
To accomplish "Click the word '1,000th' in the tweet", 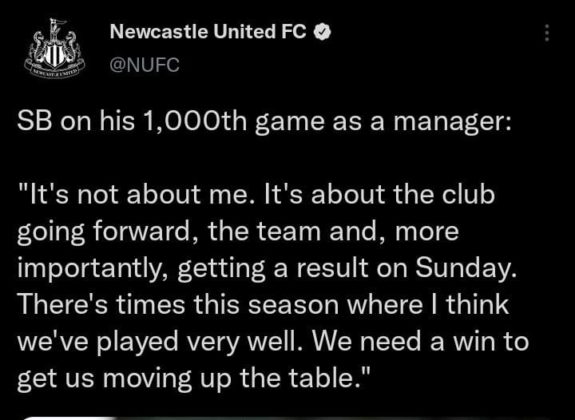I will (195, 121).
